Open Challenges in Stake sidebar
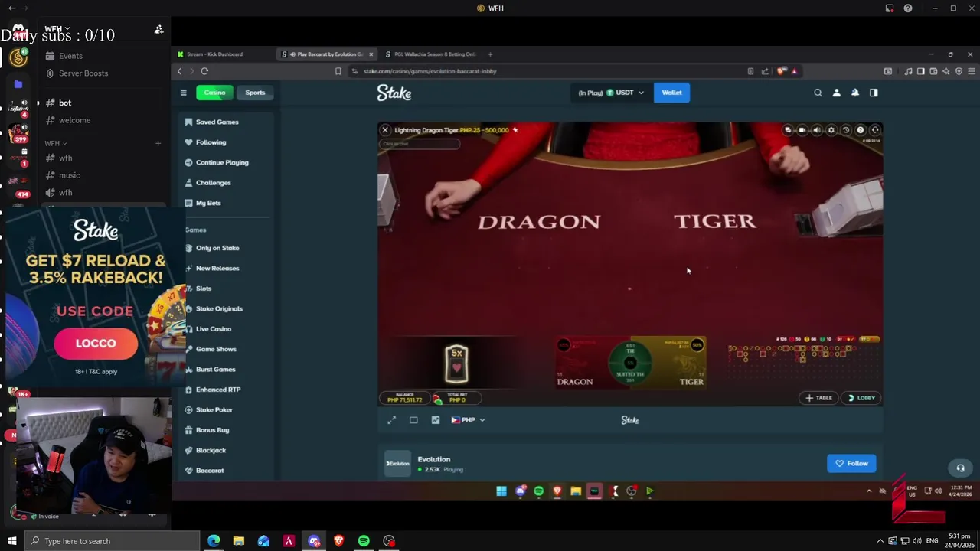 click(213, 183)
